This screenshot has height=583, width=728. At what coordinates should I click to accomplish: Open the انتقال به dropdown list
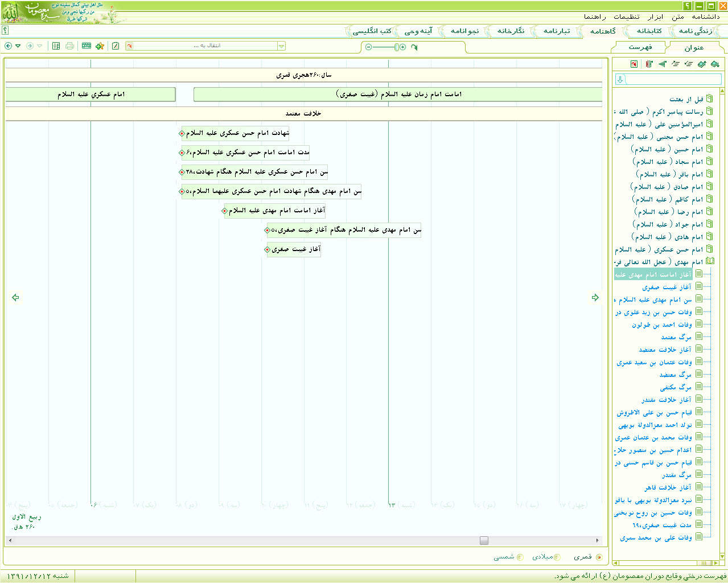pos(281,46)
